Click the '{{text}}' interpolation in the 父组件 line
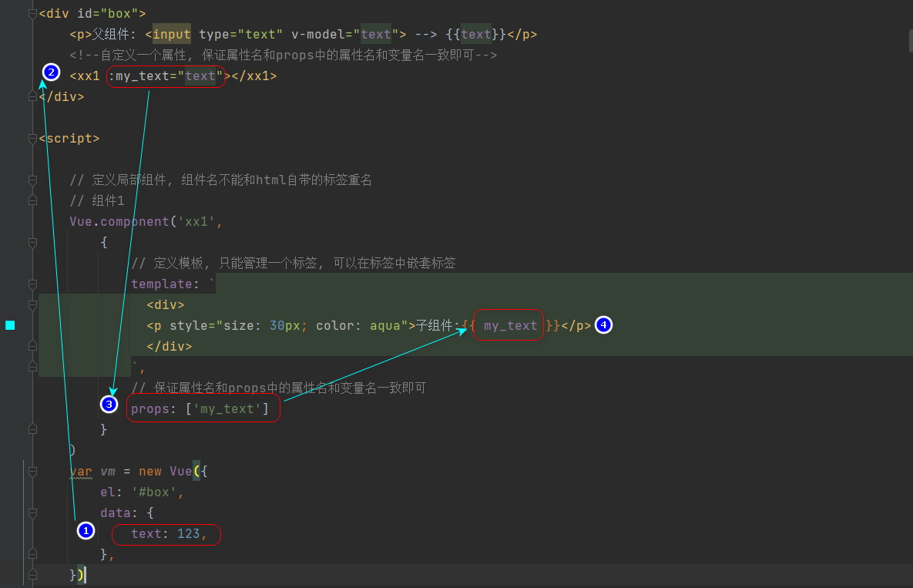This screenshot has width=913, height=588. 475,35
